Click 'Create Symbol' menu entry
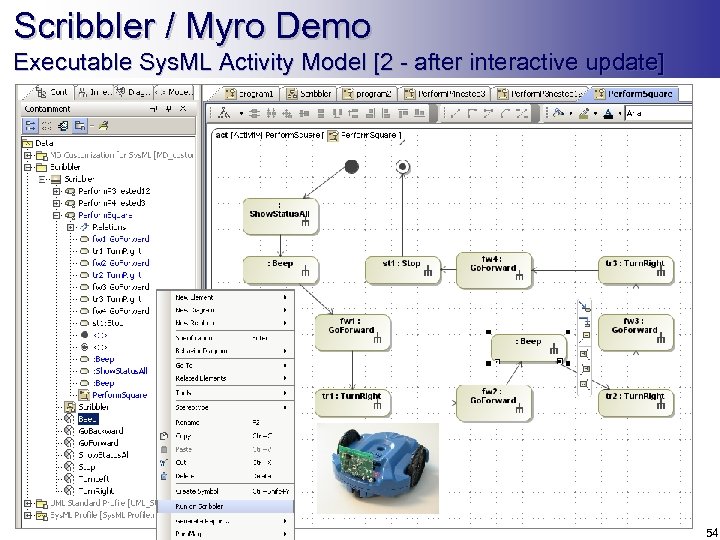This screenshot has height=540, width=720. tap(225, 491)
